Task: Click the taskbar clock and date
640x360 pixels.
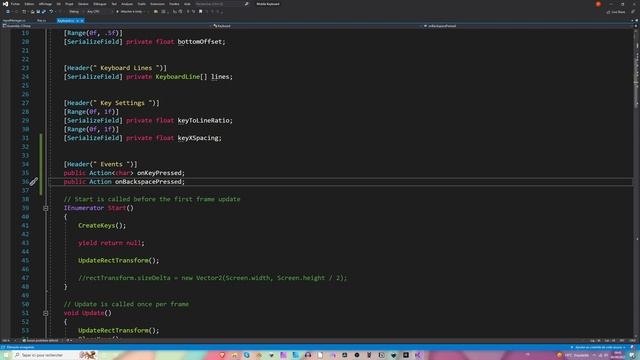Action: (617, 355)
